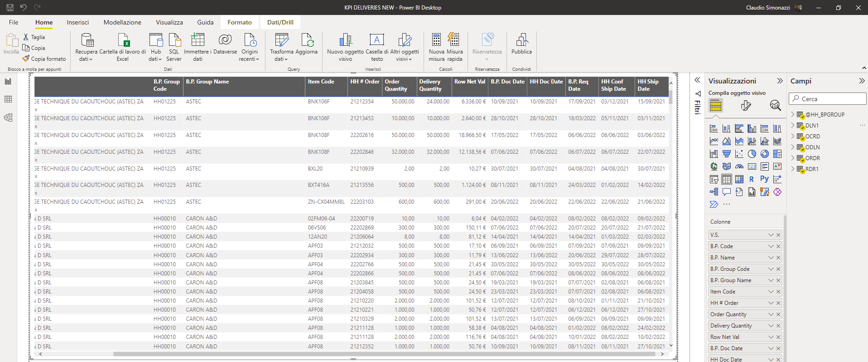Expand the RDR1 table in Campi

tap(793, 169)
